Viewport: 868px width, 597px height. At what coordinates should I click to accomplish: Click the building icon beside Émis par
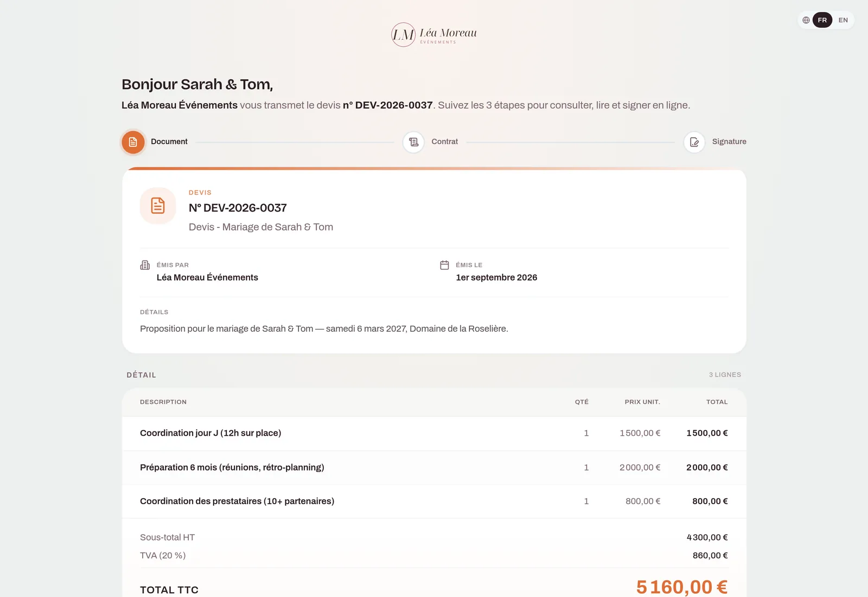tap(145, 265)
